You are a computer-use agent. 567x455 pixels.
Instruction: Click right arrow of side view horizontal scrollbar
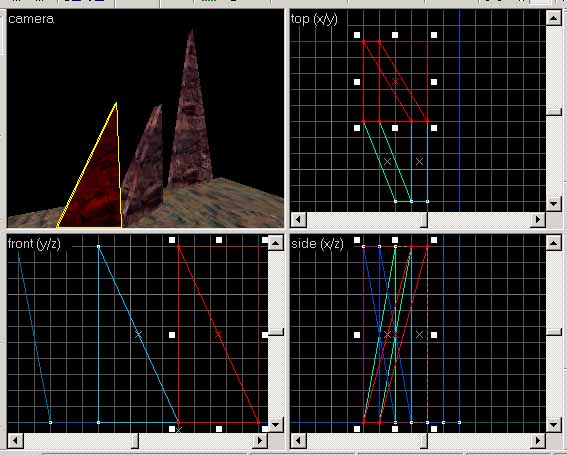538,441
